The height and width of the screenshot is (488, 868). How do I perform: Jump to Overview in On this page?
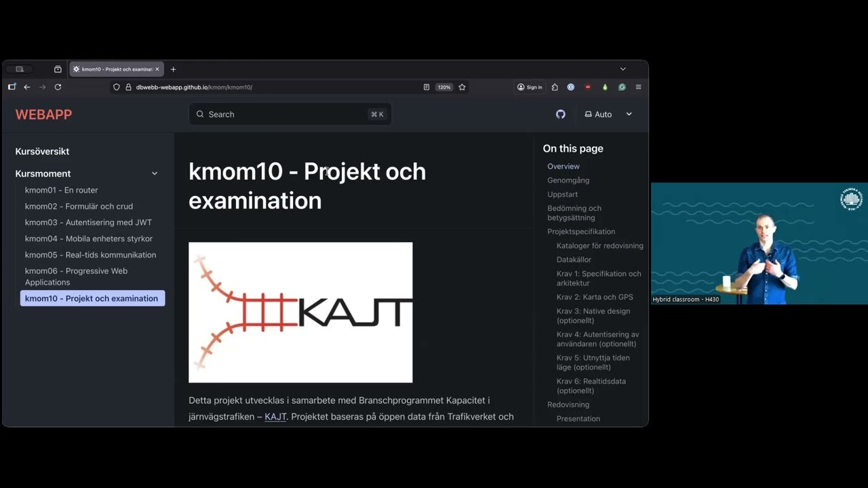pyautogui.click(x=564, y=166)
